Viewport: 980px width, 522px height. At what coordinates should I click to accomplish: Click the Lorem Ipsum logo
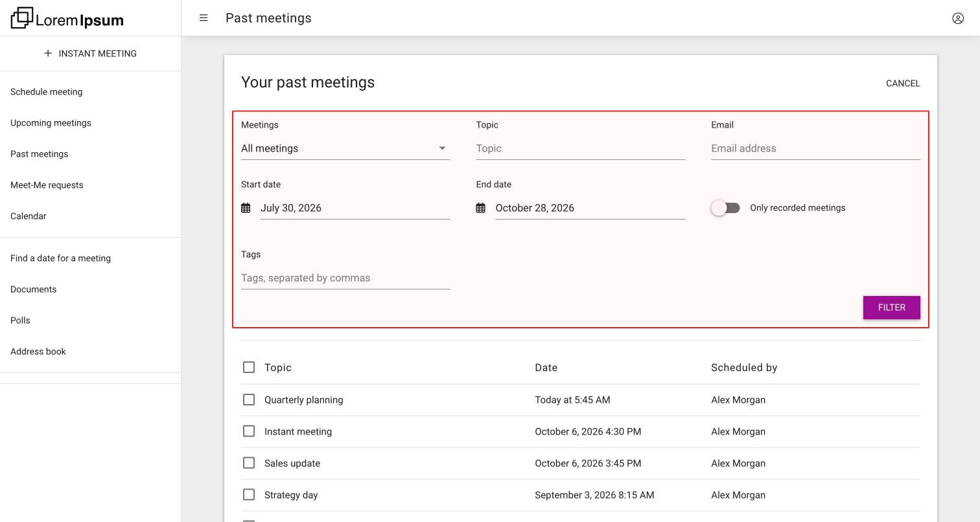(x=67, y=18)
